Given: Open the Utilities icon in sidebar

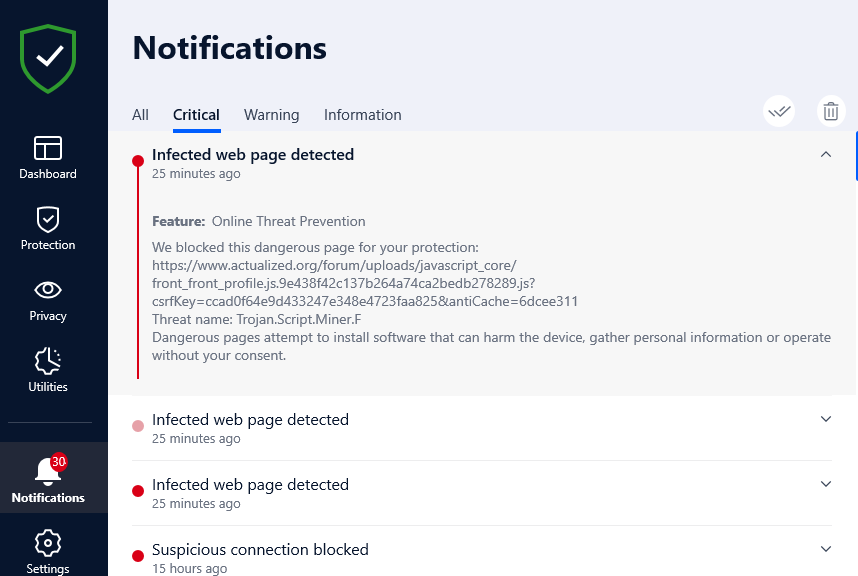Looking at the screenshot, I should click(x=48, y=361).
